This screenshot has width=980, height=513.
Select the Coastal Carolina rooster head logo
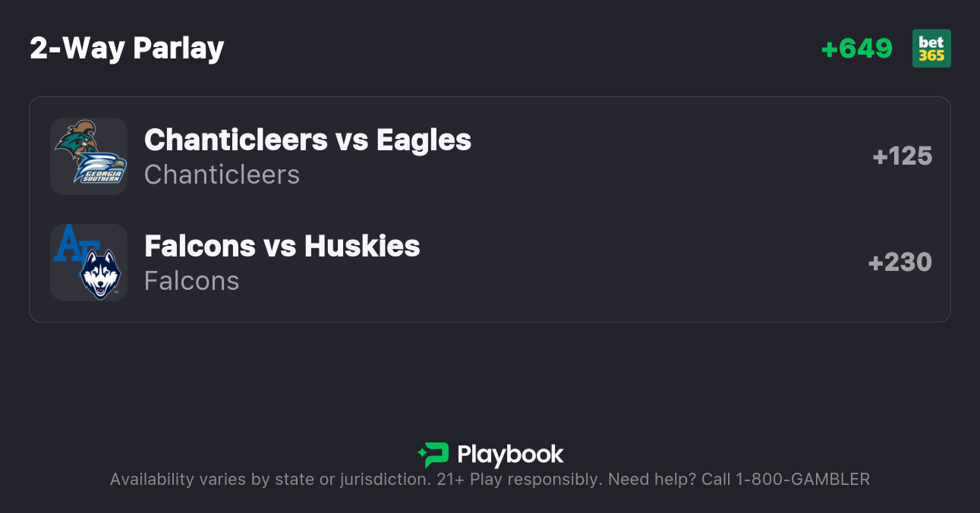pos(80,140)
